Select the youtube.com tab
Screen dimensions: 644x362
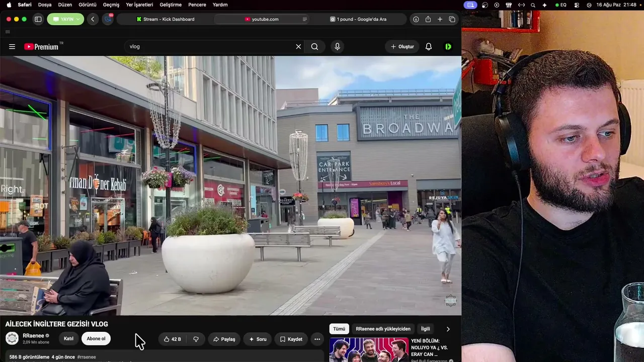[x=262, y=19]
